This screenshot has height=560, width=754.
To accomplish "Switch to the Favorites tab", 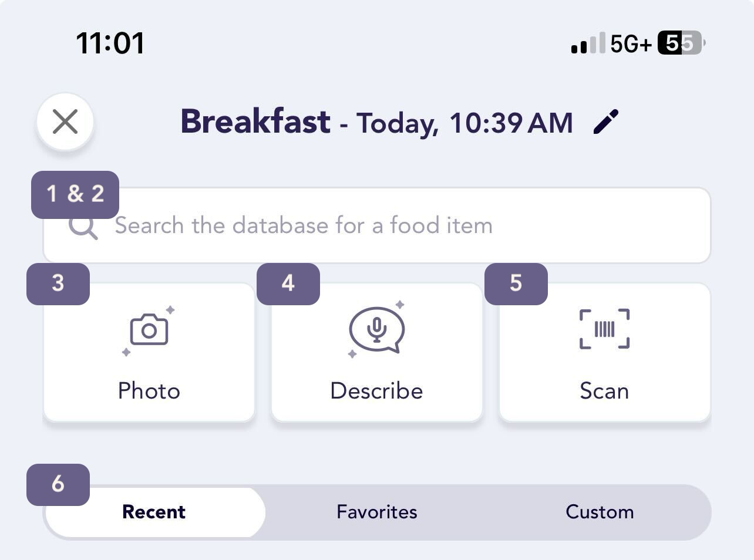I will 376,512.
